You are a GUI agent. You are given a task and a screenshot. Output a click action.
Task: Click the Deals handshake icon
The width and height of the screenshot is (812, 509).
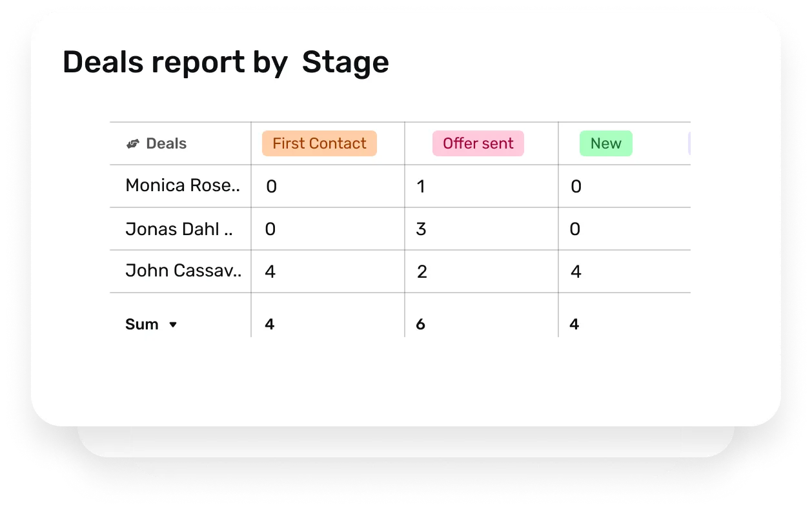133,143
